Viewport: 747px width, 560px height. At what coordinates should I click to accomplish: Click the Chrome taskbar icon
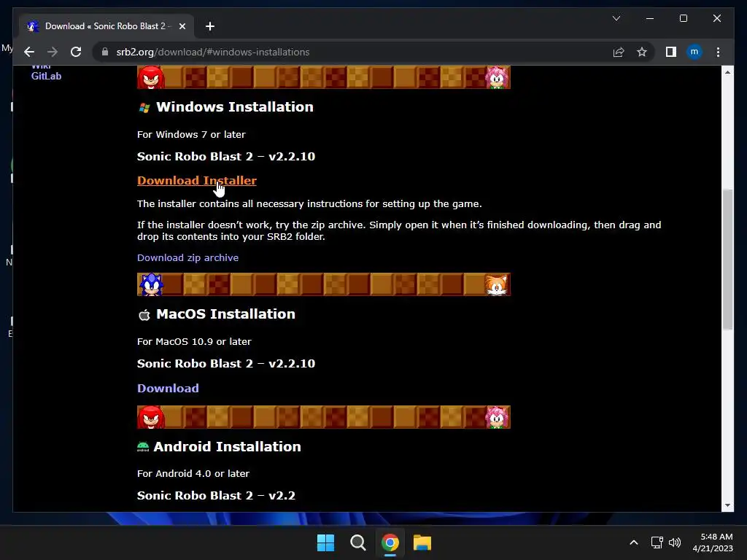(390, 542)
